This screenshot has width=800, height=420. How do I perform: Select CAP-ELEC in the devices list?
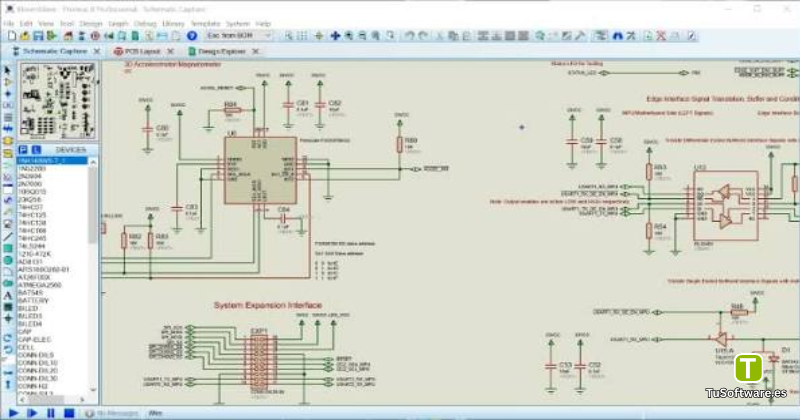pos(34,339)
